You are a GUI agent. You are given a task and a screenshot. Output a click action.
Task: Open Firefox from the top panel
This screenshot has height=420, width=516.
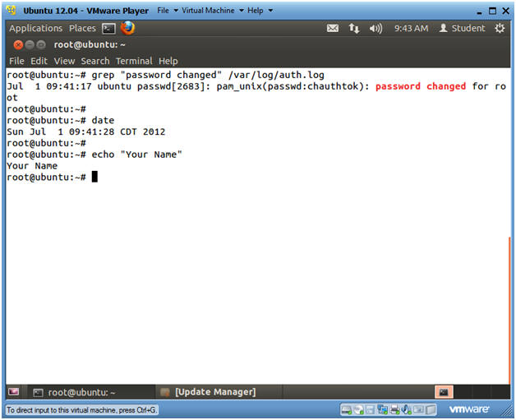127,28
